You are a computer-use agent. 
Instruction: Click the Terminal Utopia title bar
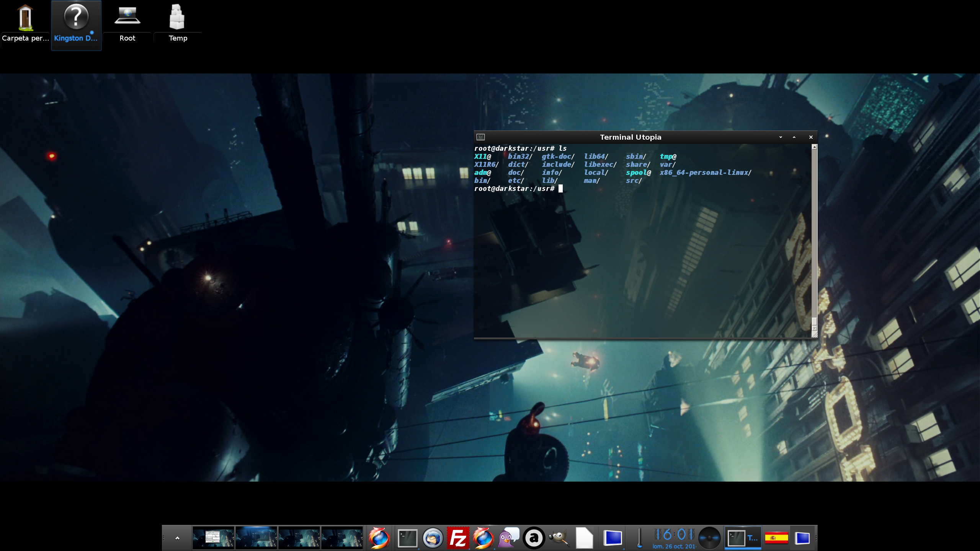630,137
